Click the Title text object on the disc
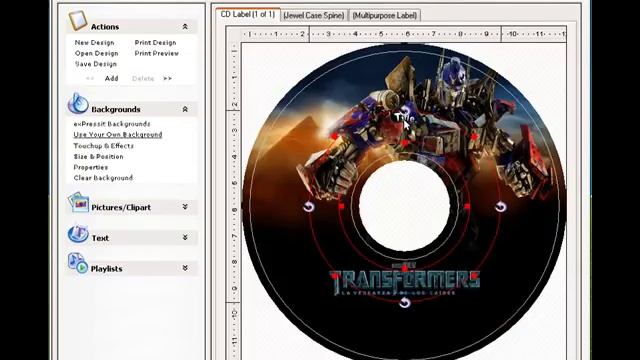 (x=404, y=118)
